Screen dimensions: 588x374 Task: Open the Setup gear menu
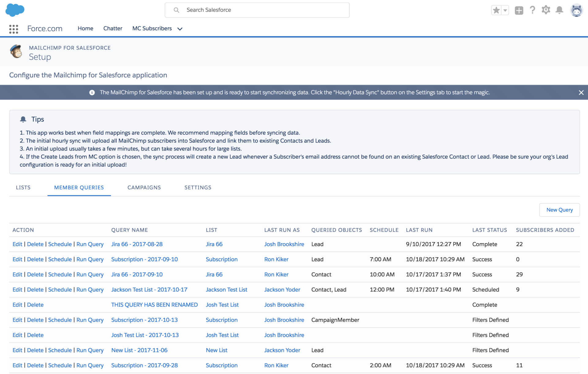(x=546, y=10)
